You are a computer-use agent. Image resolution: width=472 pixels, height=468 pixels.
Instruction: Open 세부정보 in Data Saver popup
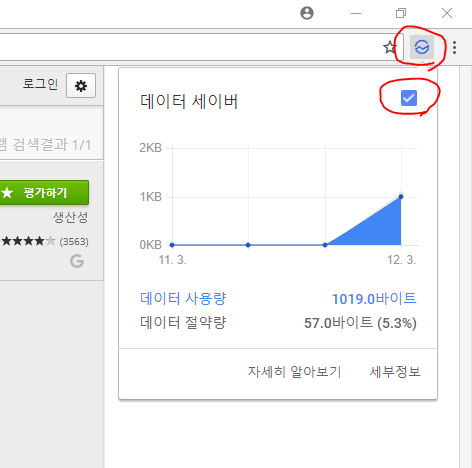(395, 372)
